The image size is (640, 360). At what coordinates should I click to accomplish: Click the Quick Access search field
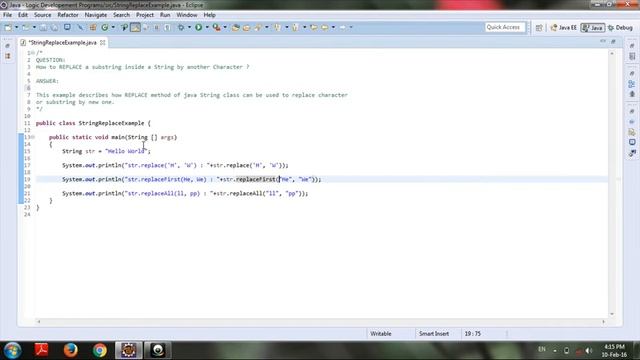coord(504,27)
